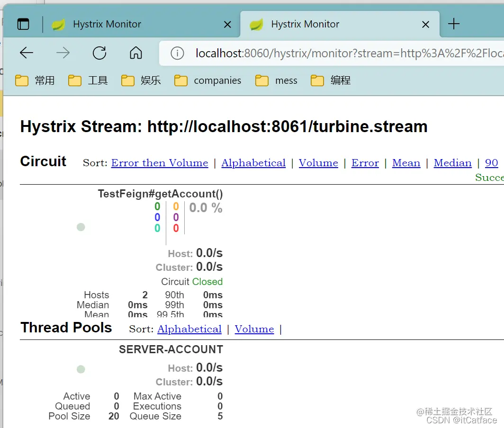Click the Queue Size value 5
The image size is (504, 428).
click(x=220, y=416)
